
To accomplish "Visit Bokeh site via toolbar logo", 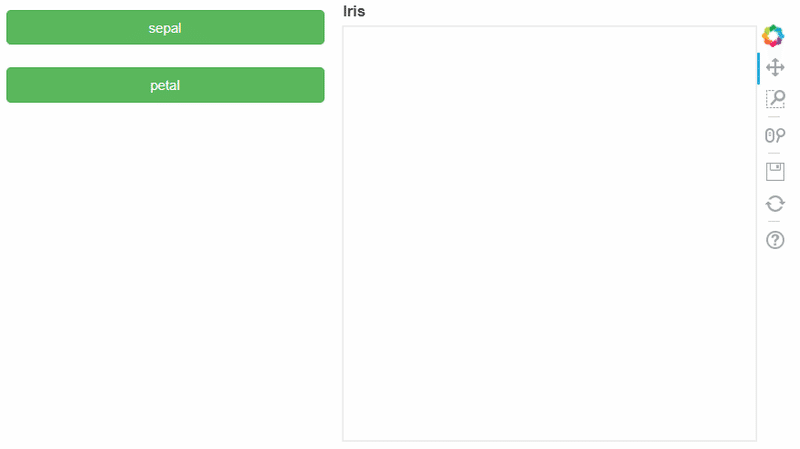I will (x=772, y=36).
